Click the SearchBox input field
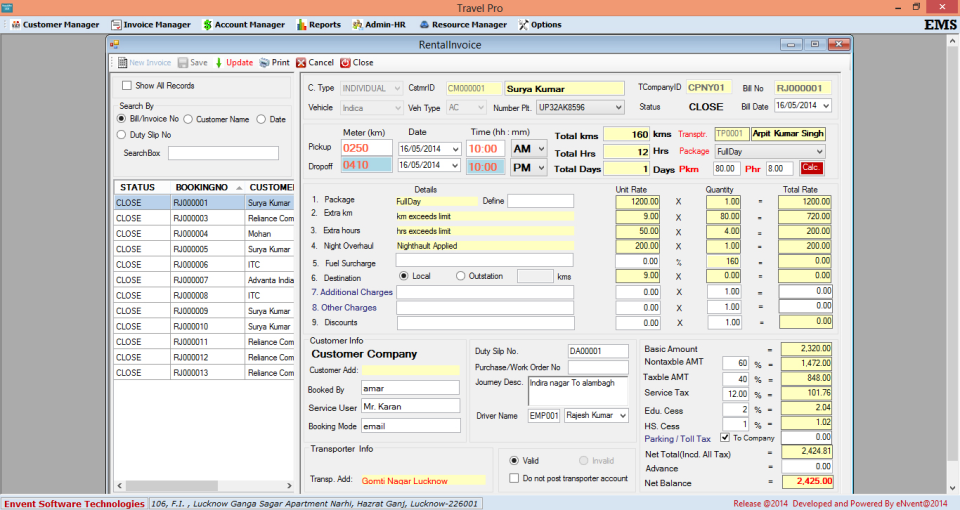 coord(223,153)
